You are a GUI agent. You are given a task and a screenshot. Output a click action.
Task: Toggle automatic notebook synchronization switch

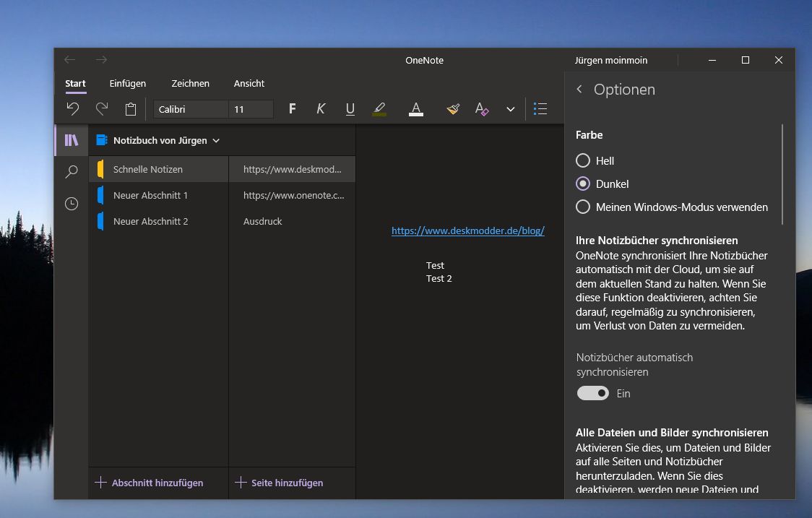[x=593, y=393]
